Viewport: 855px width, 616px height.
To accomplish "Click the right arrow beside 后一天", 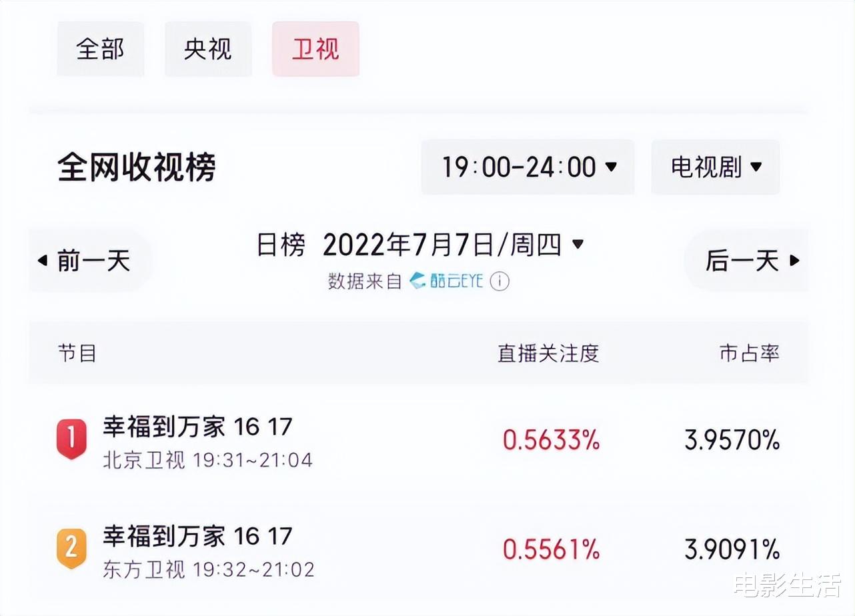I will tap(794, 261).
